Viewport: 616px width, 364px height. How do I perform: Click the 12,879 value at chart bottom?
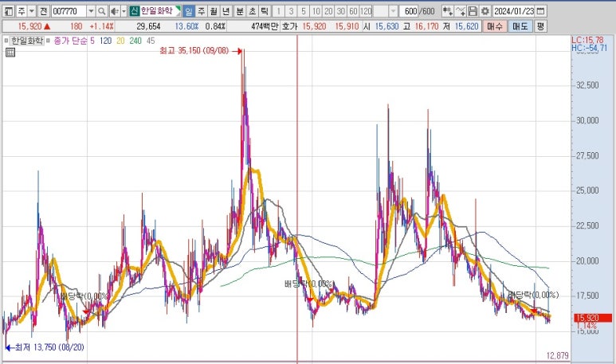pyautogui.click(x=558, y=355)
